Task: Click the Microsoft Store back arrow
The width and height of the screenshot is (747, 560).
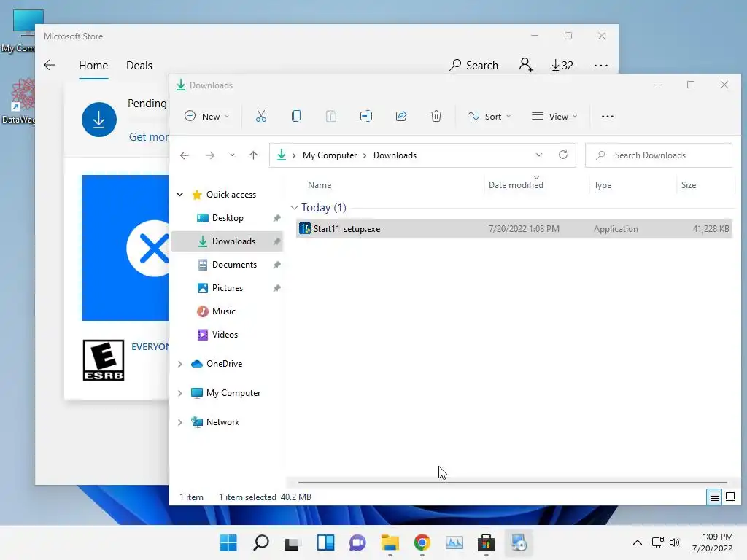Action: click(x=50, y=65)
